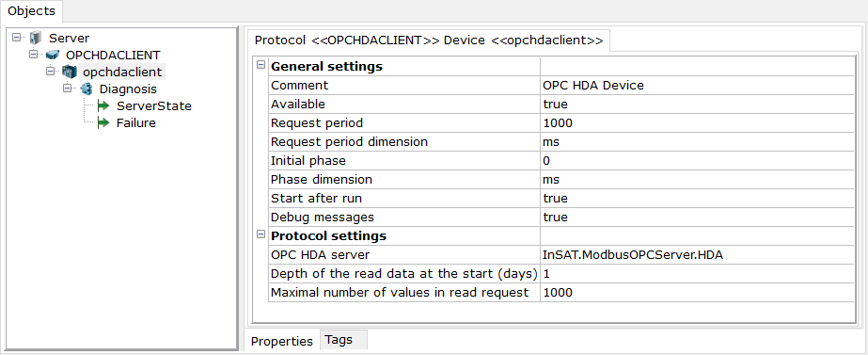Collapse the Protocol settings section
The height and width of the screenshot is (355, 868).
pos(260,234)
